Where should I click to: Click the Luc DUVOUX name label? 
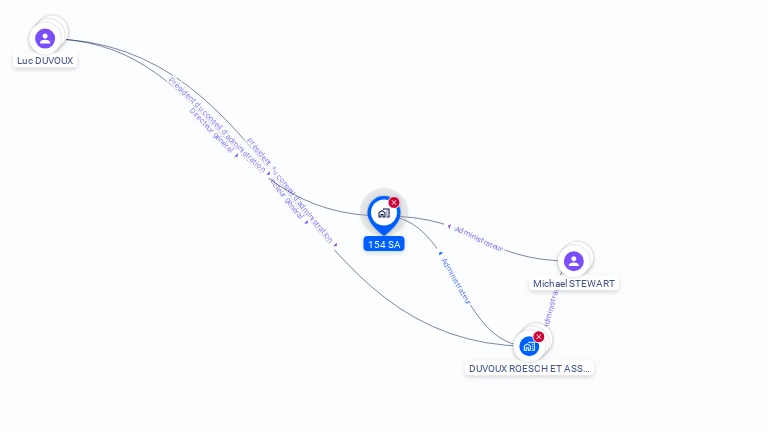(45, 61)
